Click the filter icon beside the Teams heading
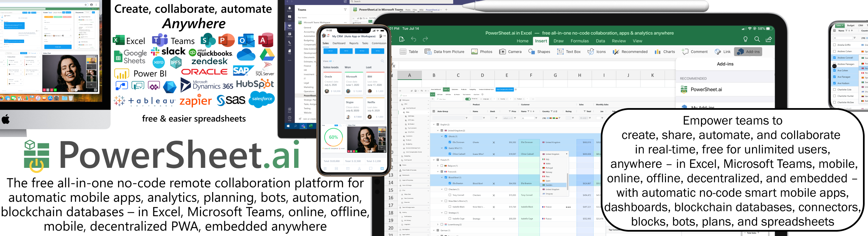The image size is (868, 236). click(345, 10)
